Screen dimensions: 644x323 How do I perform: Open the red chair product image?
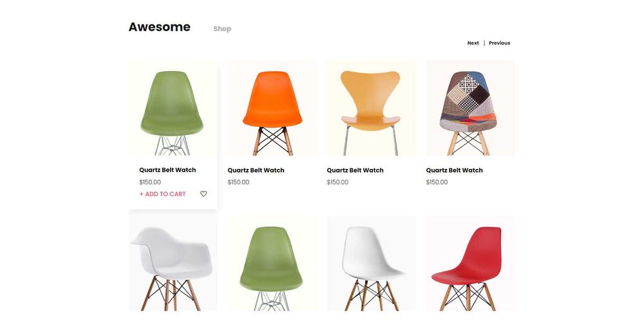click(x=471, y=264)
